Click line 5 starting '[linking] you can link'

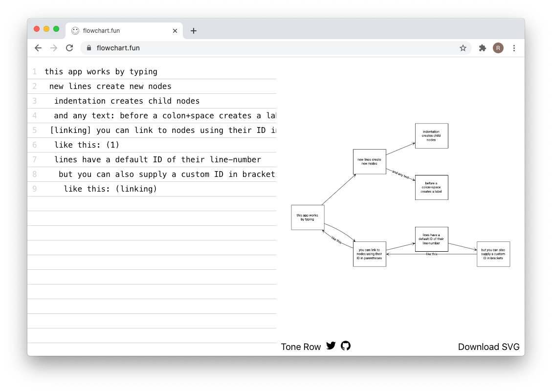163,130
